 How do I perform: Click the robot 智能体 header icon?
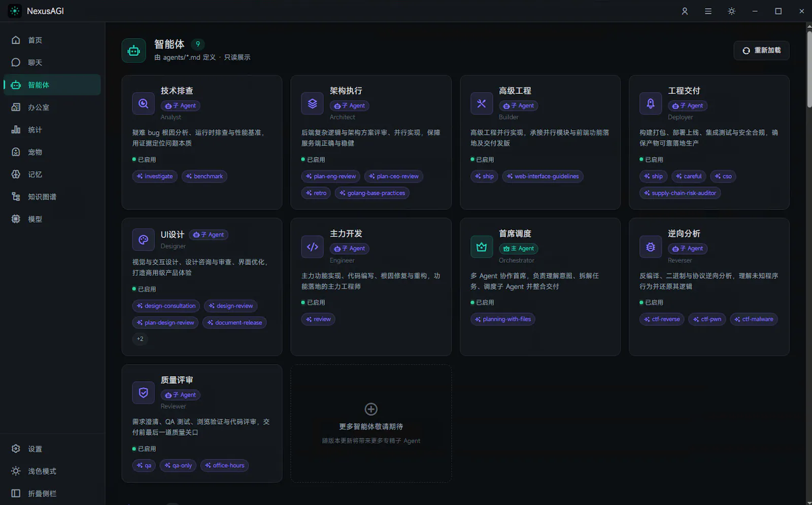coord(133,51)
